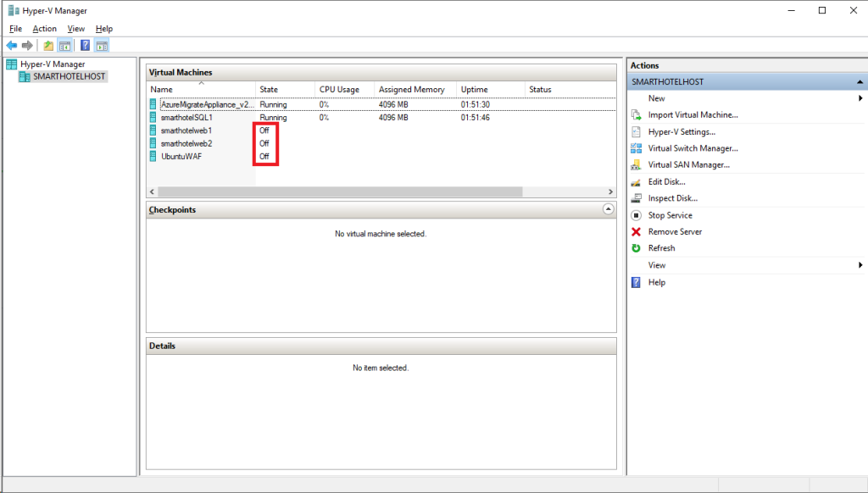Select the Stop Service action
Screen dimensions: 868x493
tap(670, 215)
